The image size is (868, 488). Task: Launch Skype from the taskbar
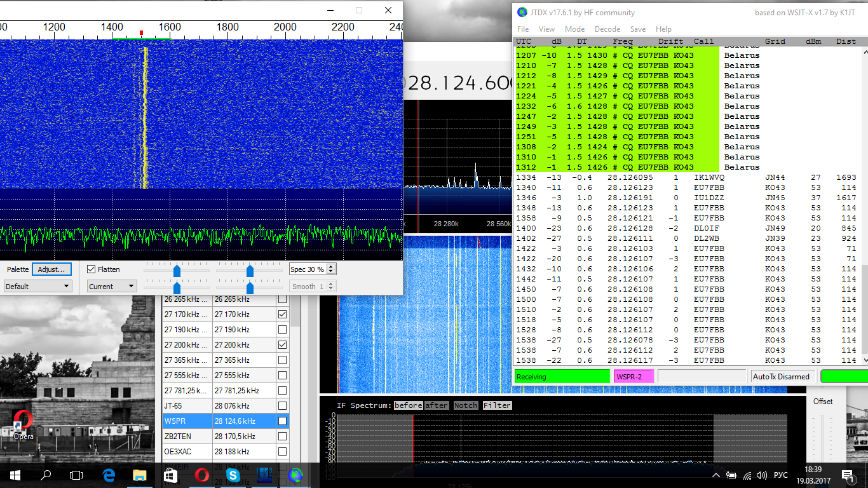[x=233, y=475]
